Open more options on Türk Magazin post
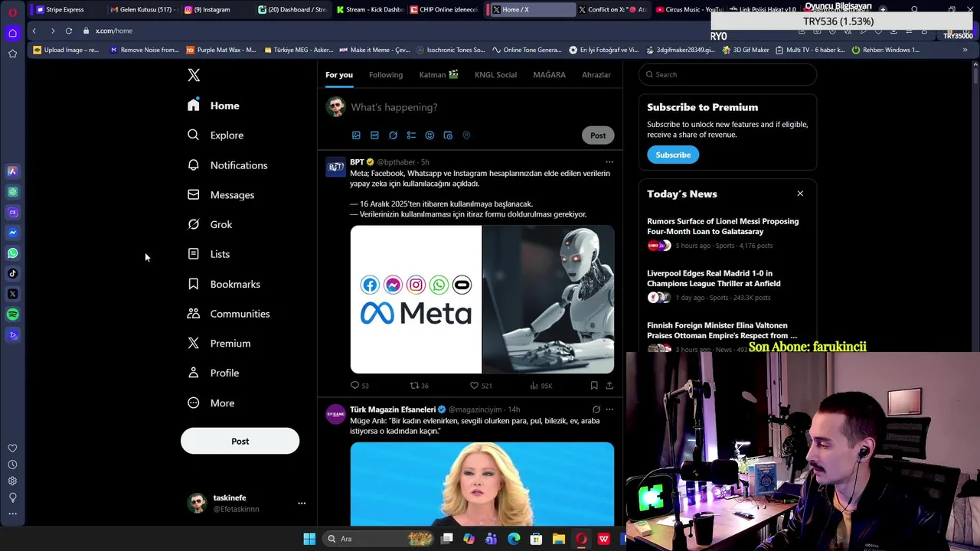Image resolution: width=980 pixels, height=551 pixels. point(609,409)
